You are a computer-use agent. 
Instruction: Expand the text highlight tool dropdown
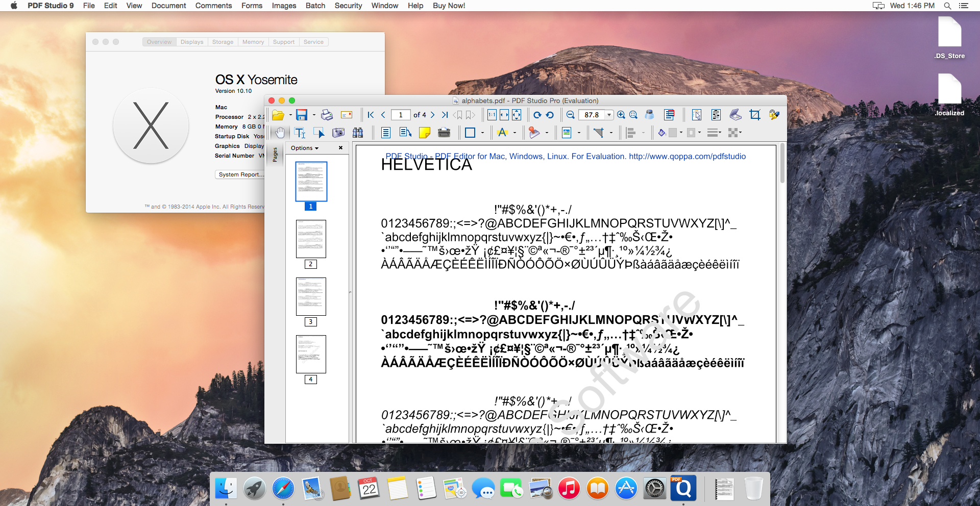coord(514,133)
